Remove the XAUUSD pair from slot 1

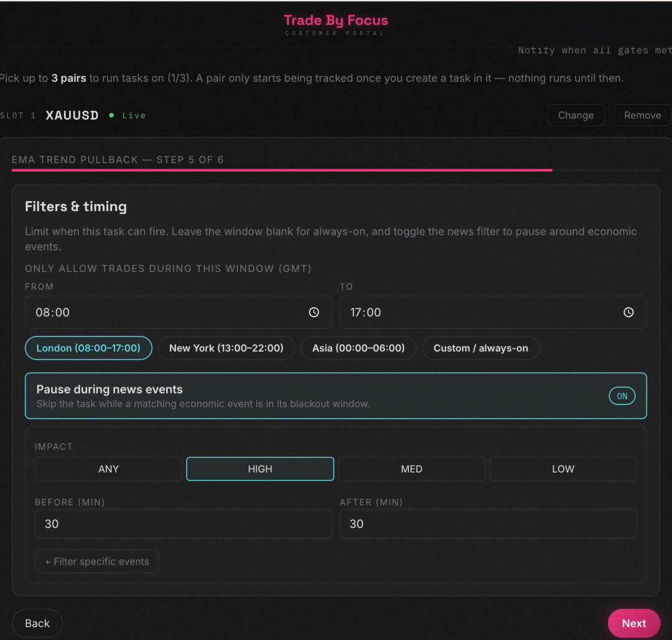click(642, 115)
